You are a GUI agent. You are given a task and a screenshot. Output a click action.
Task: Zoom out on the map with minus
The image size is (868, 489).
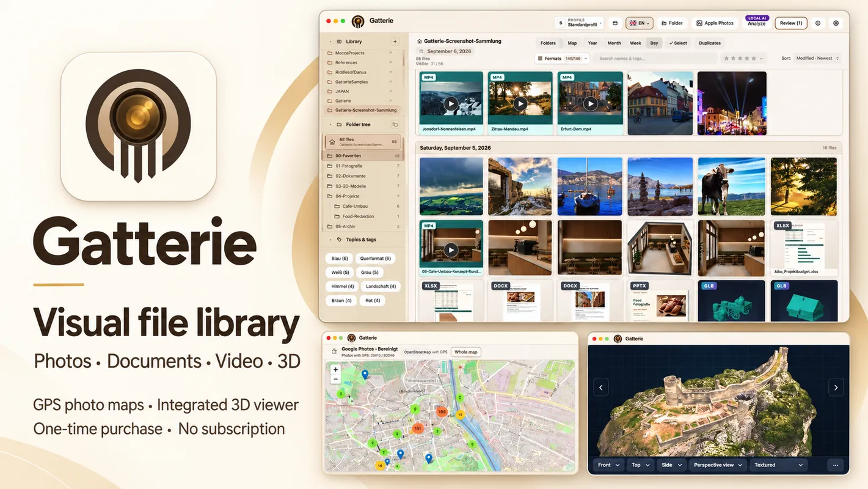click(335, 379)
